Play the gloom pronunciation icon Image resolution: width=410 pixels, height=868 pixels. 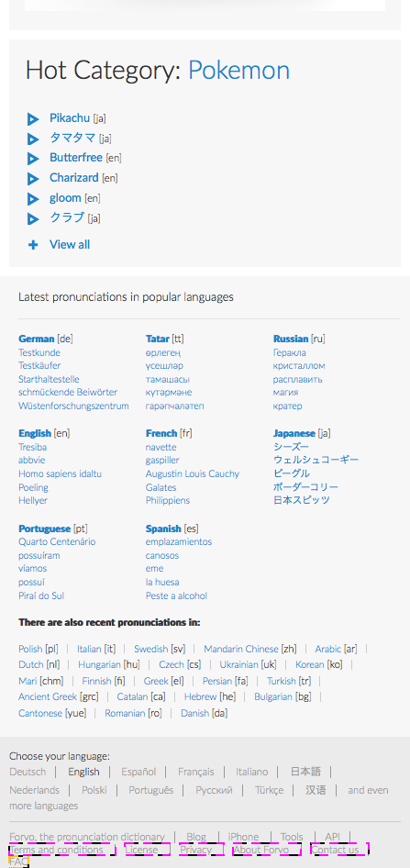coord(33,199)
